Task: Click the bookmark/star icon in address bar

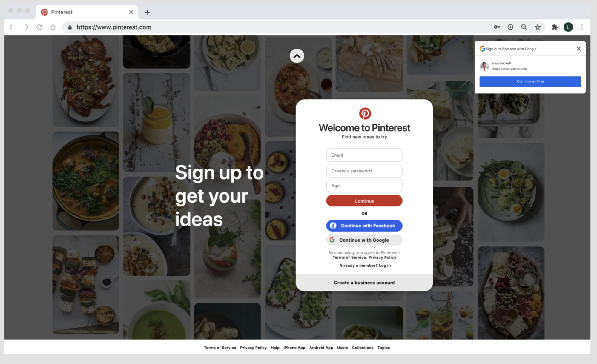Action: click(538, 27)
